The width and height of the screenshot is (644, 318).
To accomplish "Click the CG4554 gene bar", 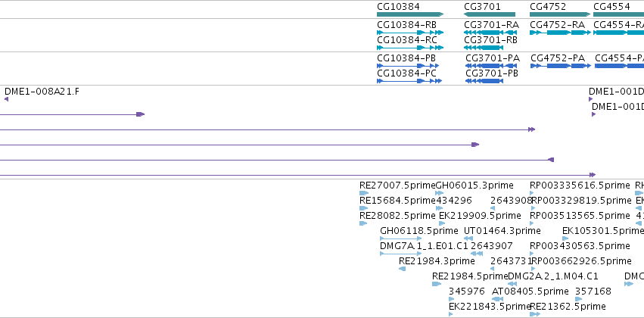I will [x=618, y=14].
